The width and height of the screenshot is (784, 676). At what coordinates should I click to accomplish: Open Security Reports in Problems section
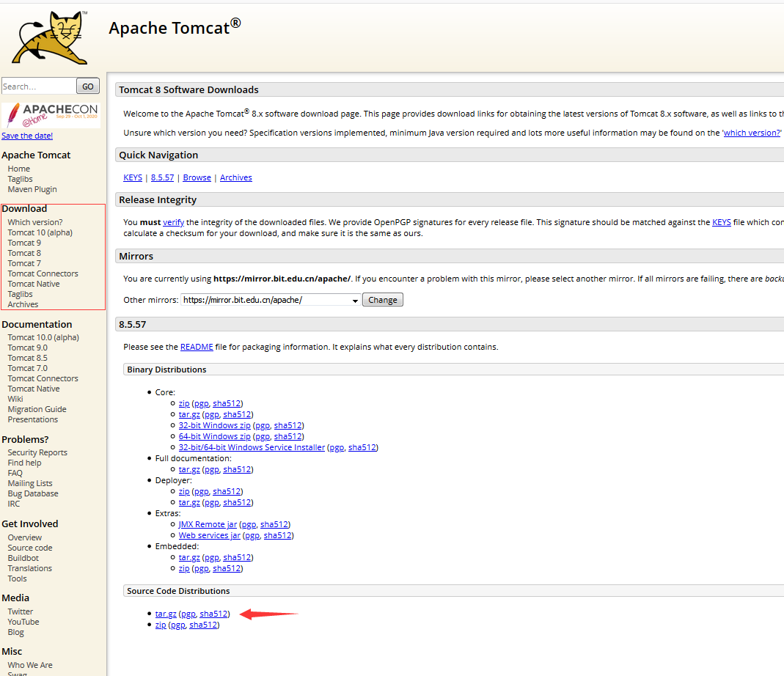tap(37, 452)
